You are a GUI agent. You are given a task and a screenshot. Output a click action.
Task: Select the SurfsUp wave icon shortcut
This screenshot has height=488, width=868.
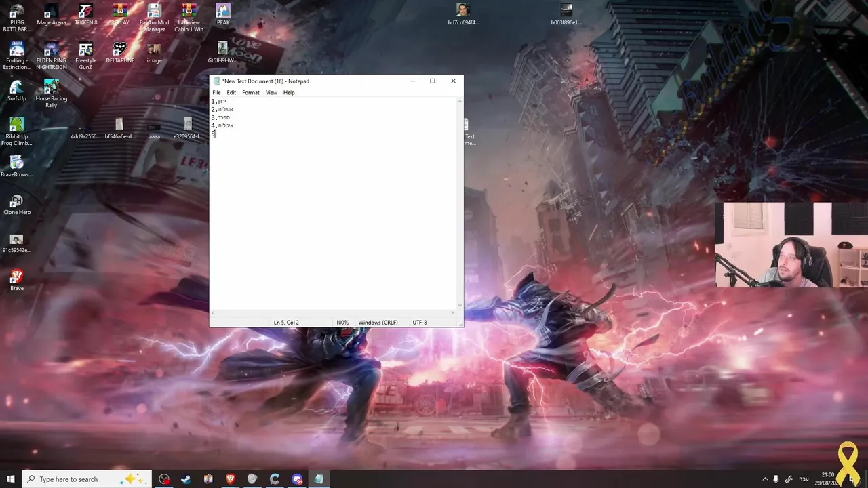pos(17,91)
